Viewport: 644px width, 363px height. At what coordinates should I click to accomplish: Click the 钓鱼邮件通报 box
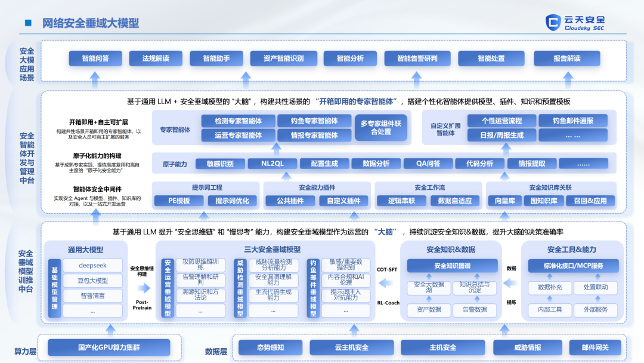[x=573, y=121]
